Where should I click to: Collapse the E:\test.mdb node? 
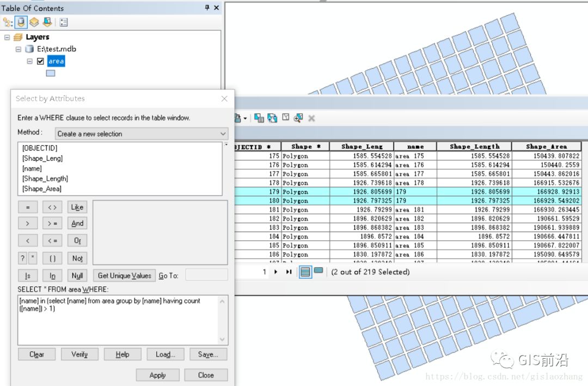[x=19, y=49]
